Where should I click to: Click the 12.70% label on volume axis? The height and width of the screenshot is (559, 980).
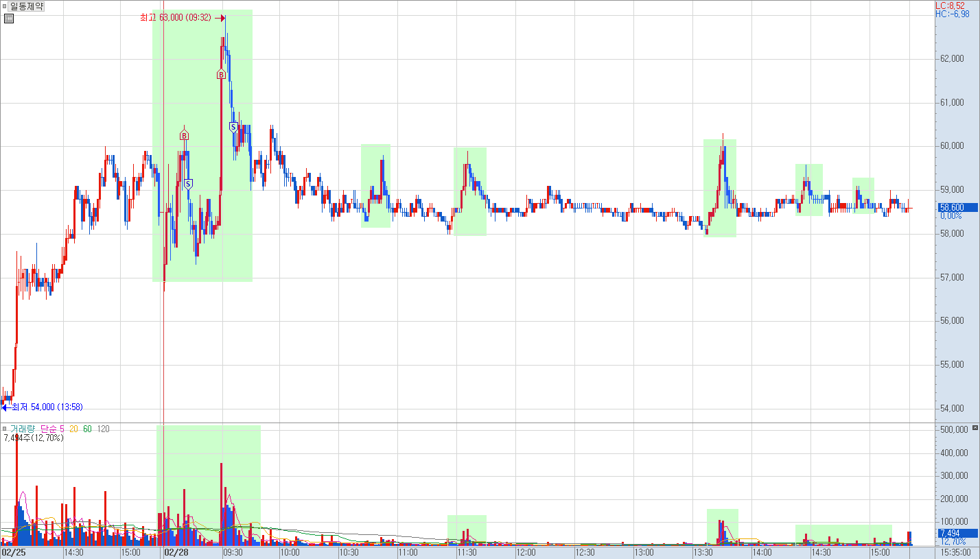[953, 541]
